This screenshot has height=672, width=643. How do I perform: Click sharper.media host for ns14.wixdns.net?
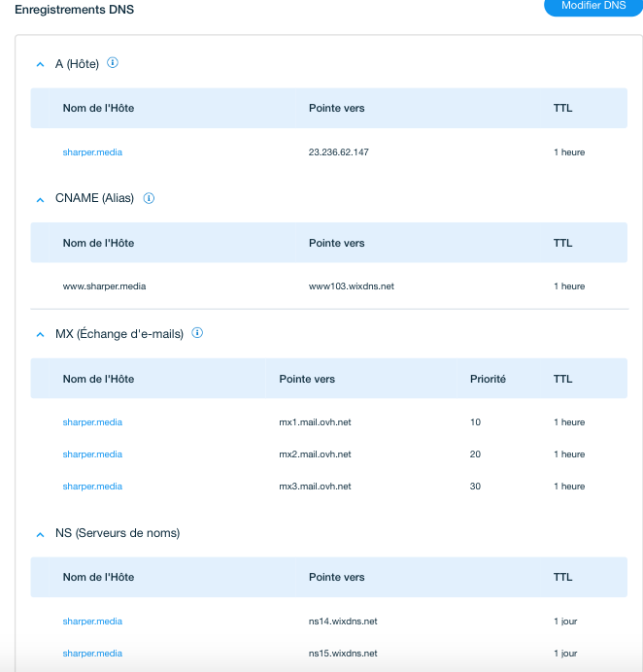coord(92,622)
